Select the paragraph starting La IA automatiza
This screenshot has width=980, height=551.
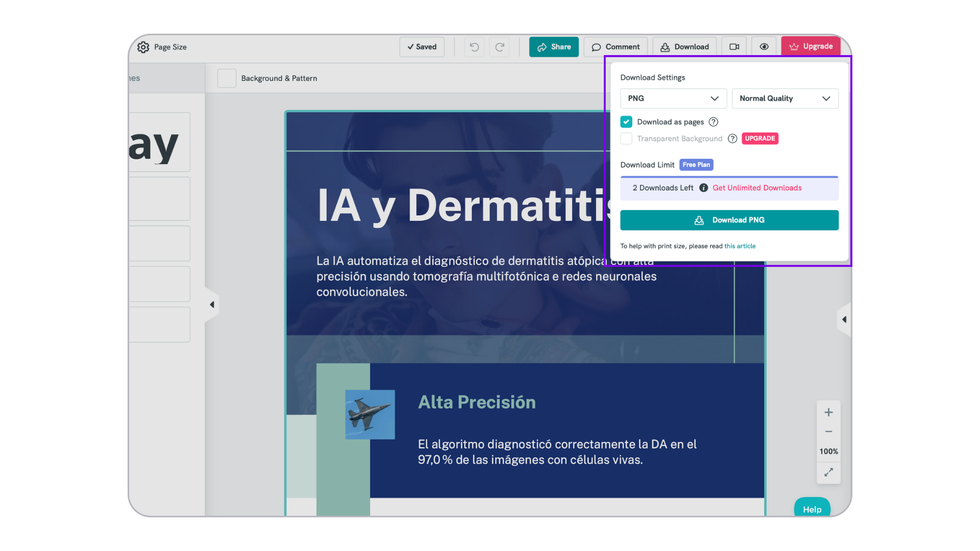click(x=486, y=277)
